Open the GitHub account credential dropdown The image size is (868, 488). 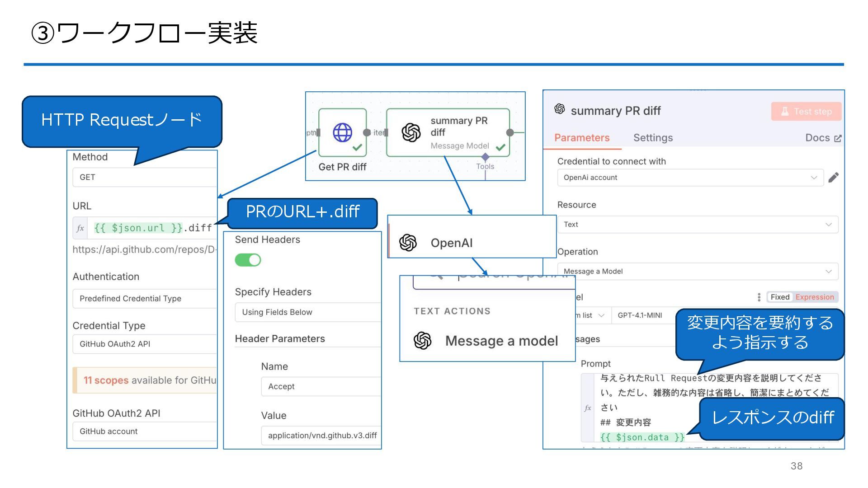click(x=145, y=432)
